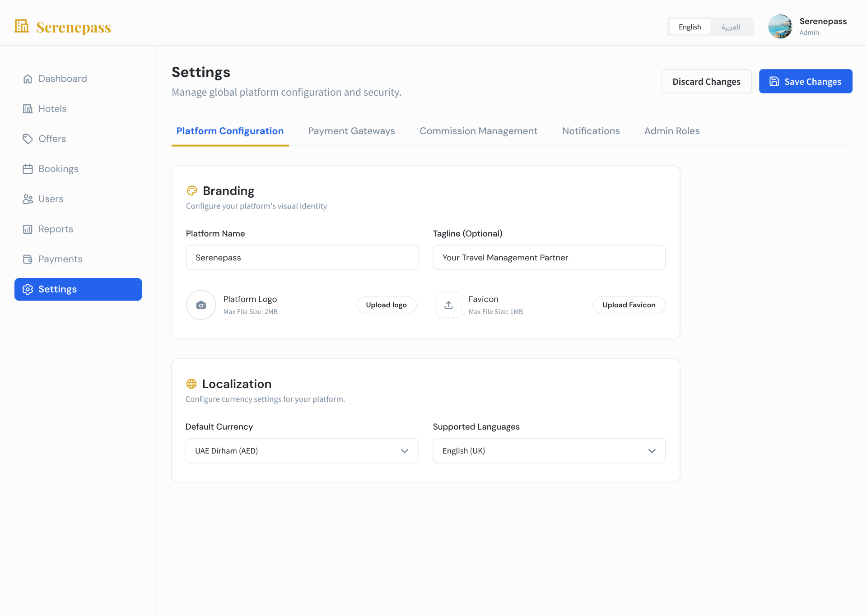Click the Settings gear icon

point(28,289)
